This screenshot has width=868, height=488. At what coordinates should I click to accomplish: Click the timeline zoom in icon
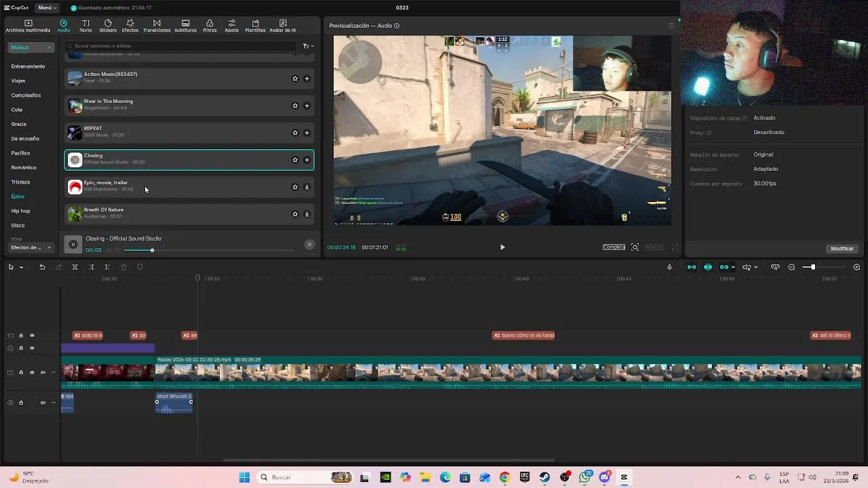pos(856,267)
